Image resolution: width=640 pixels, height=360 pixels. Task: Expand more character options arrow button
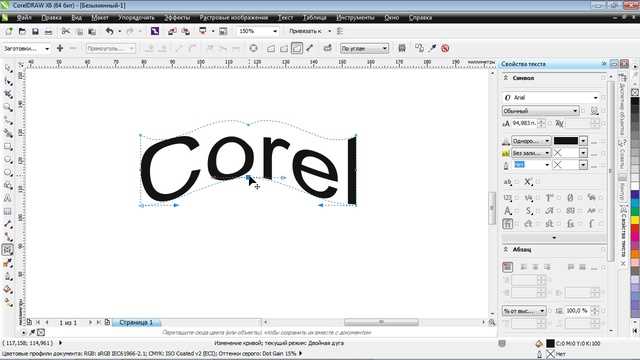(x=554, y=237)
